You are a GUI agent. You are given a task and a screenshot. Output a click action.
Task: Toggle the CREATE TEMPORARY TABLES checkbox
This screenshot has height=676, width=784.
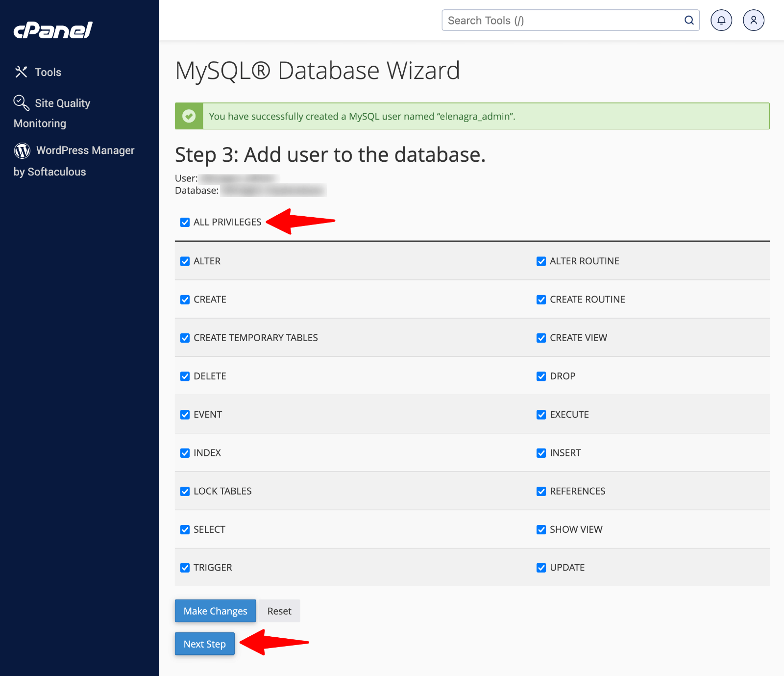point(185,338)
